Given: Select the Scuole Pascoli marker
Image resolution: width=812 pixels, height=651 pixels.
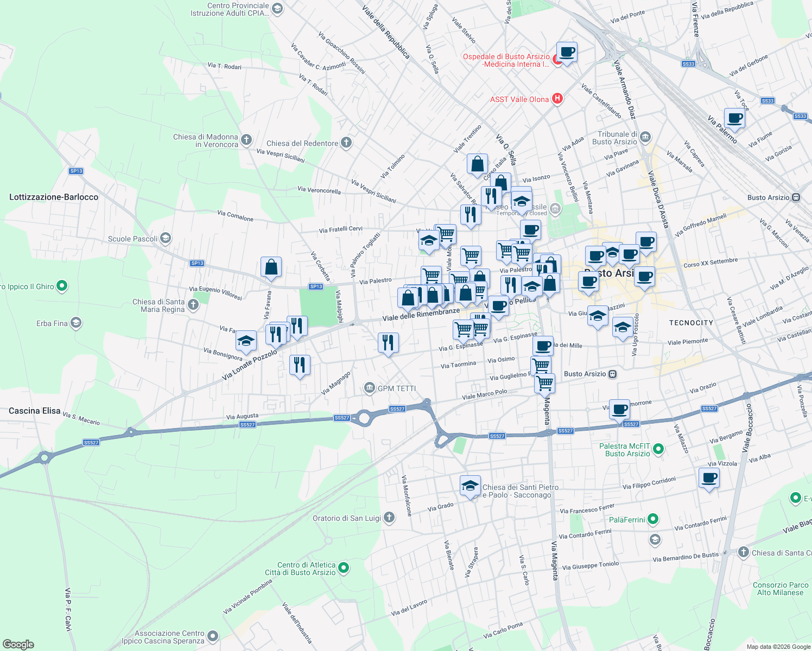Looking at the screenshot, I should pos(164,238).
